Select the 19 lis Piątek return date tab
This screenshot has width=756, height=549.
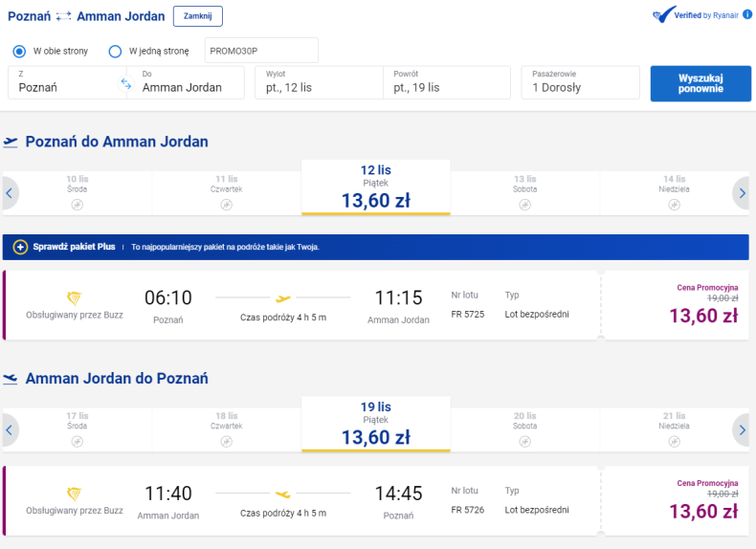[376, 425]
